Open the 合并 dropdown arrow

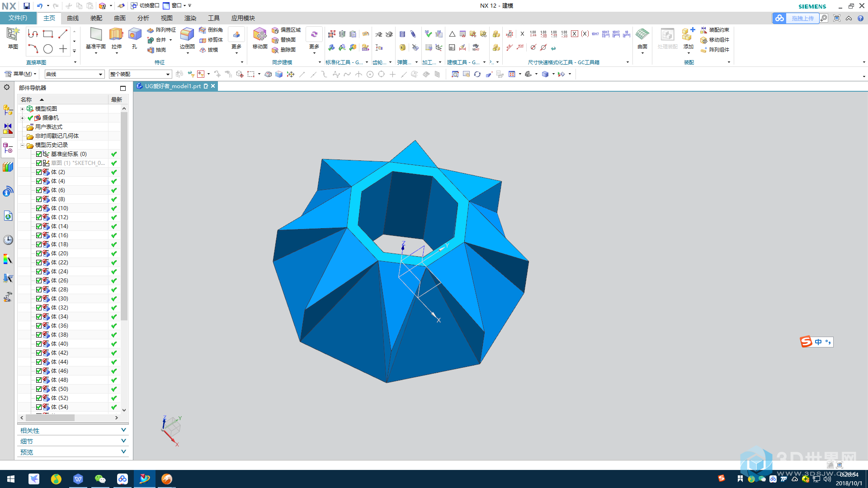(x=171, y=40)
